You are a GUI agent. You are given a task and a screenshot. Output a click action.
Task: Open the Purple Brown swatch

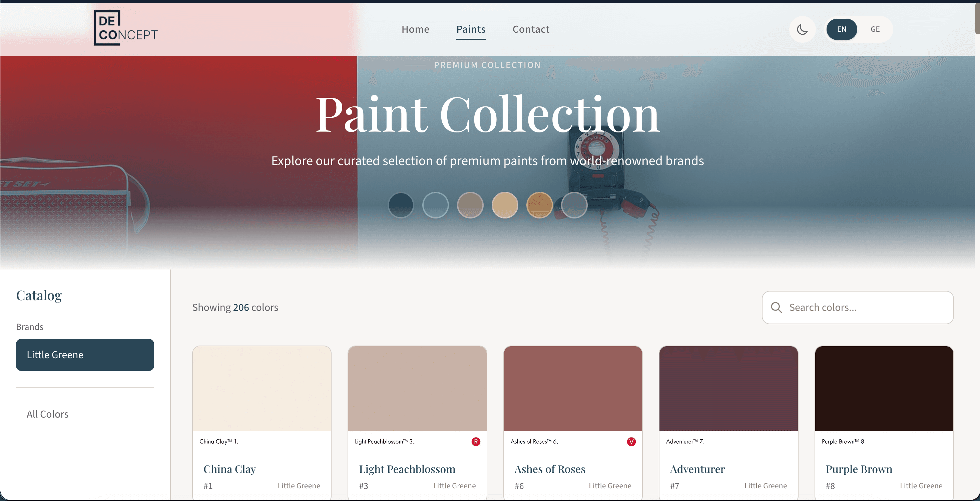[x=884, y=388]
